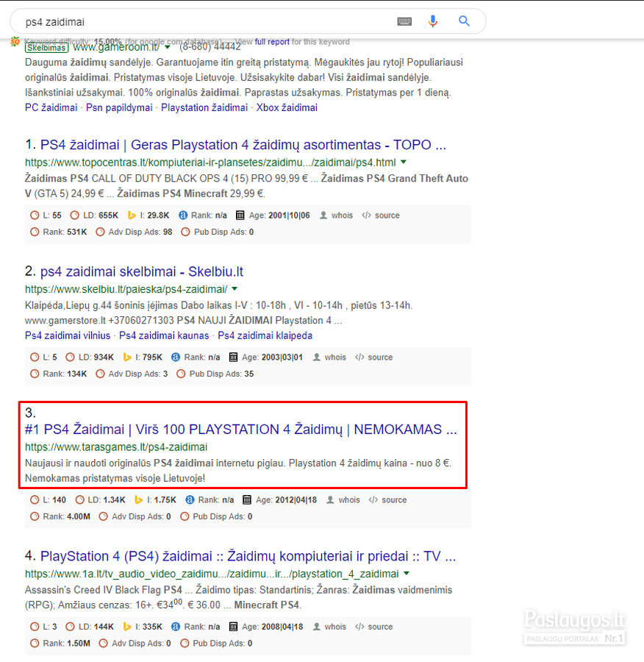
Task: Open the 'Ps4 zaidimai vilnius' sitelink
Action: point(68,335)
